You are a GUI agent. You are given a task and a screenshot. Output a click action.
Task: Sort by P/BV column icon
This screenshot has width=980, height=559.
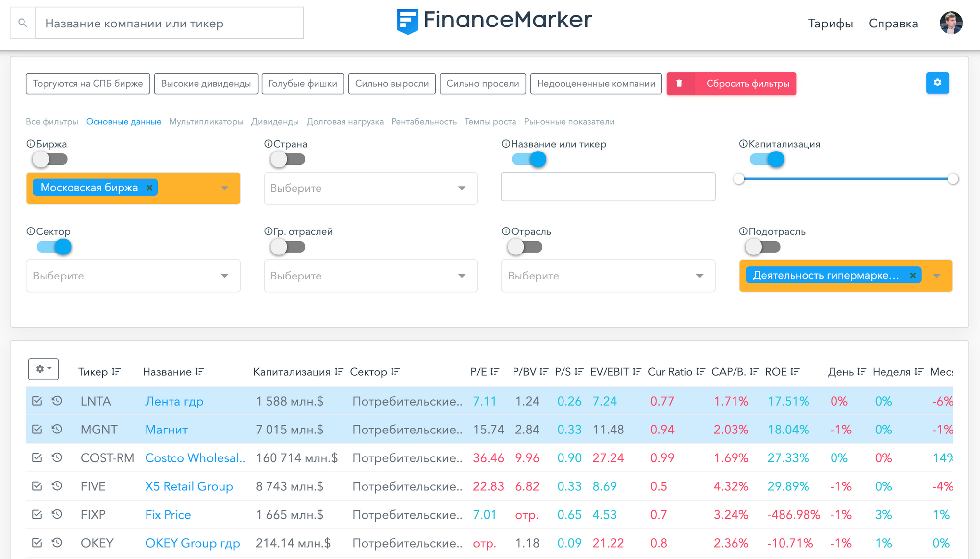pos(544,372)
